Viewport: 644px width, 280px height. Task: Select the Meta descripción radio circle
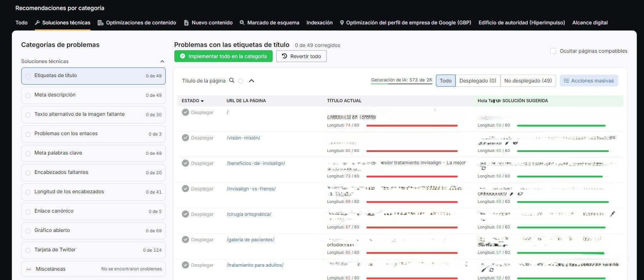(28, 95)
